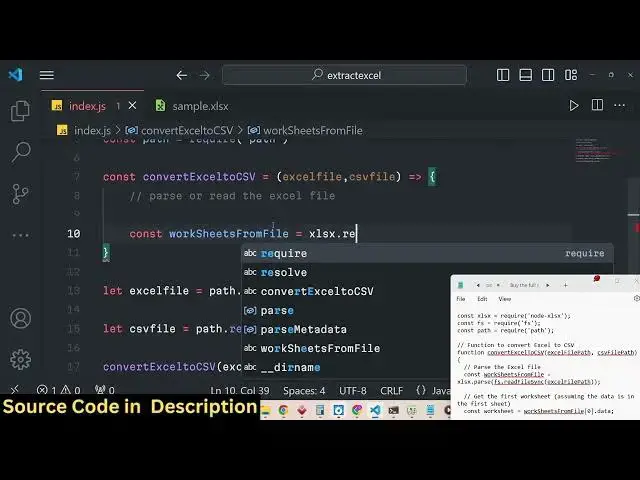Go back with the left arrow
The width and height of the screenshot is (640, 480).
tap(182, 76)
